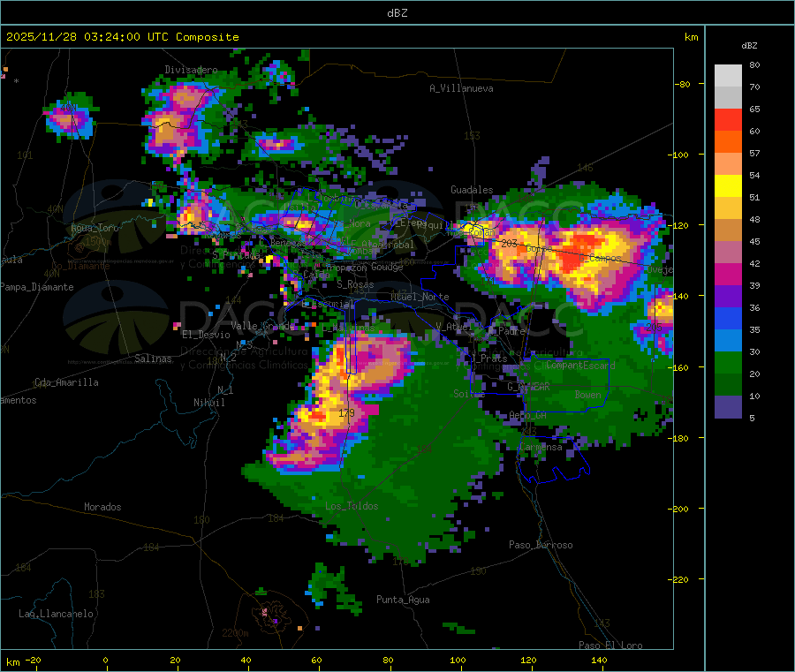Click the Punta_Agua place label
Image resolution: width=795 pixels, height=672 pixels.
pyautogui.click(x=403, y=600)
